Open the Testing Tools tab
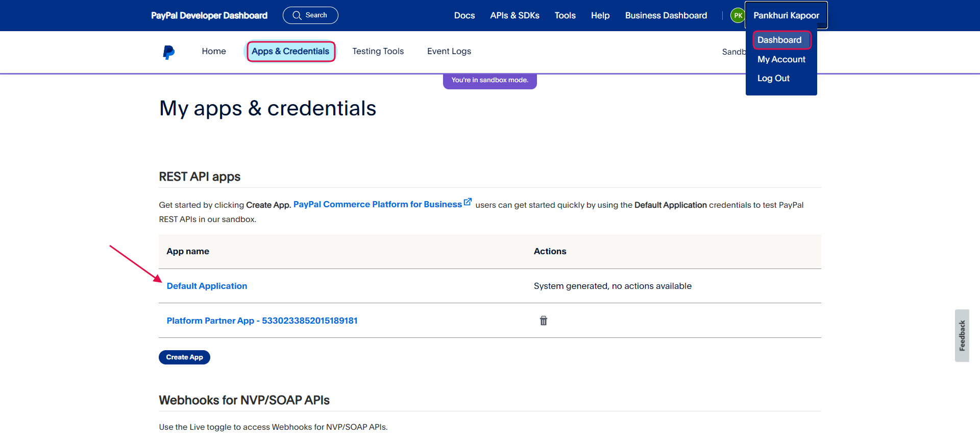 tap(378, 51)
